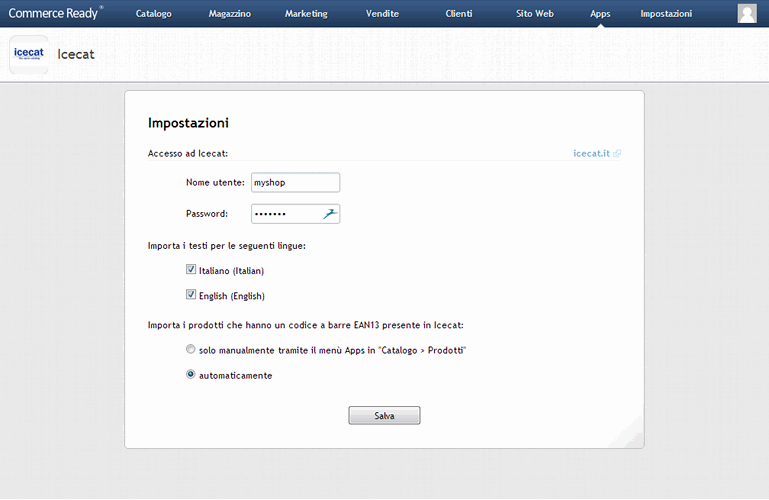Select the 'automaticamente' radio option
The image size is (769, 500).
(191, 375)
